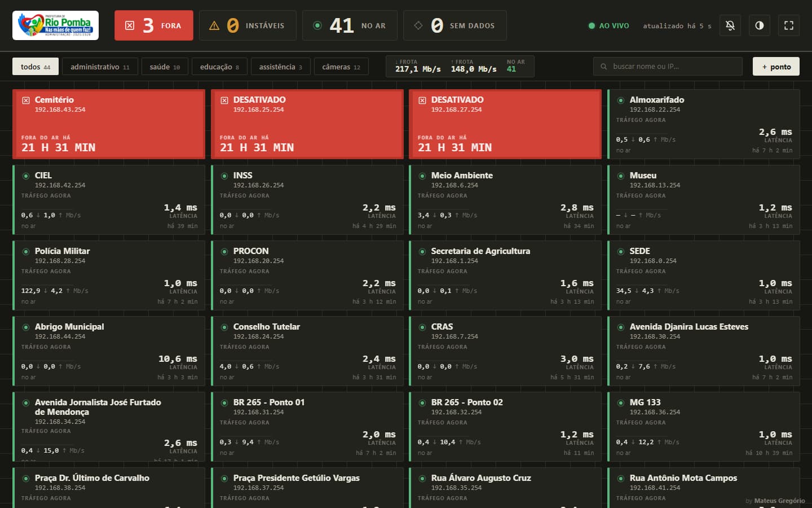Click online status icon for SEDE
The image size is (812, 508).
pos(621,251)
